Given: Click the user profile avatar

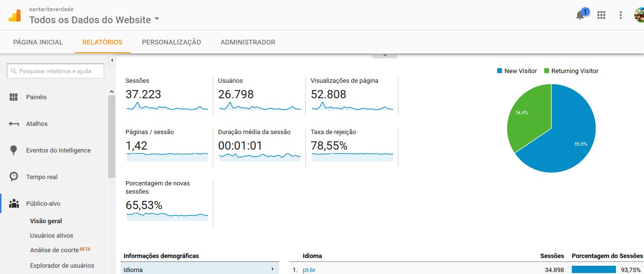Looking at the screenshot, I should tap(639, 15).
